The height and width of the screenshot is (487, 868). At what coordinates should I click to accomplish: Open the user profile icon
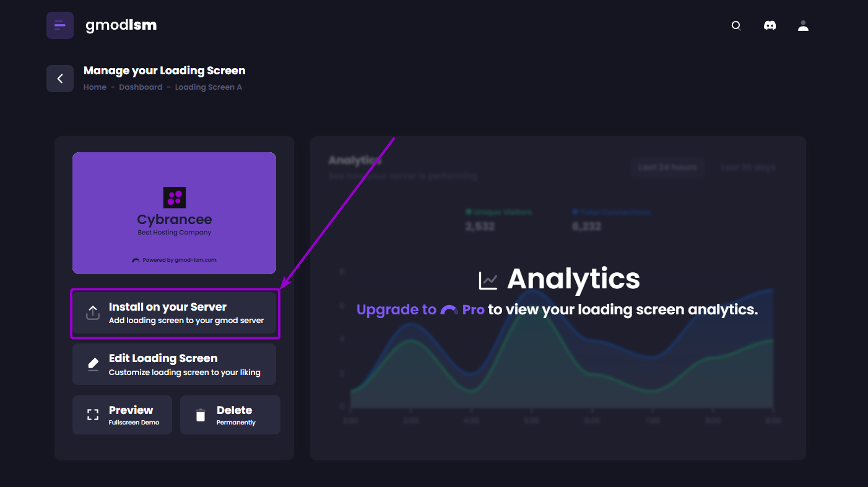[x=803, y=25]
